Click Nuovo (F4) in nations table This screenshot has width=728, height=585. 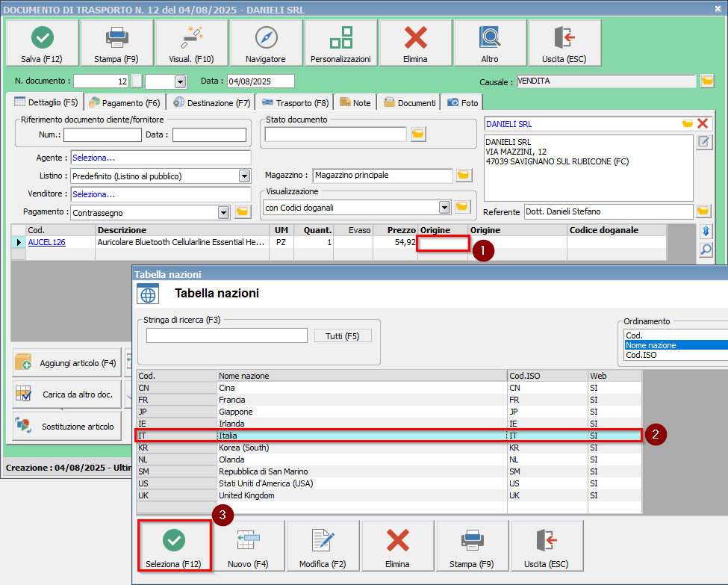tap(249, 546)
